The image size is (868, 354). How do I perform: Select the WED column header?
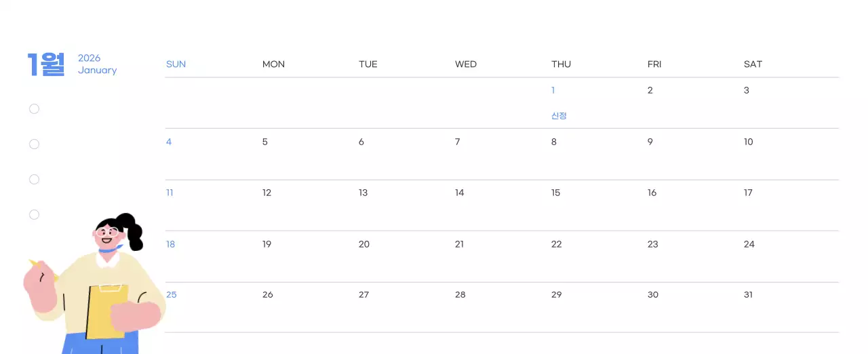coord(465,64)
